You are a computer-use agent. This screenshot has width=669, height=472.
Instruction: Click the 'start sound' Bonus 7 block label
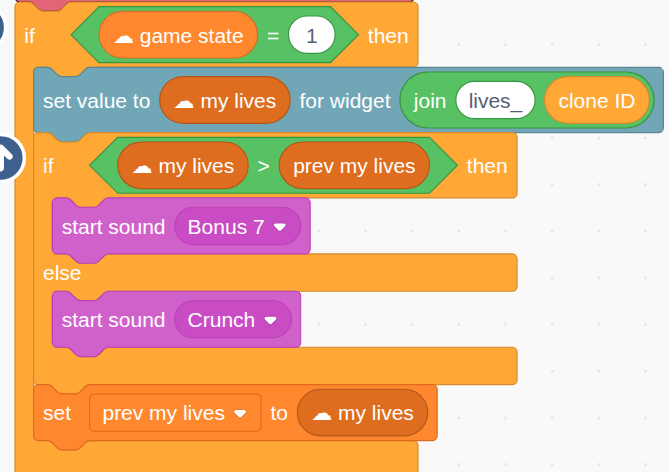click(x=113, y=227)
